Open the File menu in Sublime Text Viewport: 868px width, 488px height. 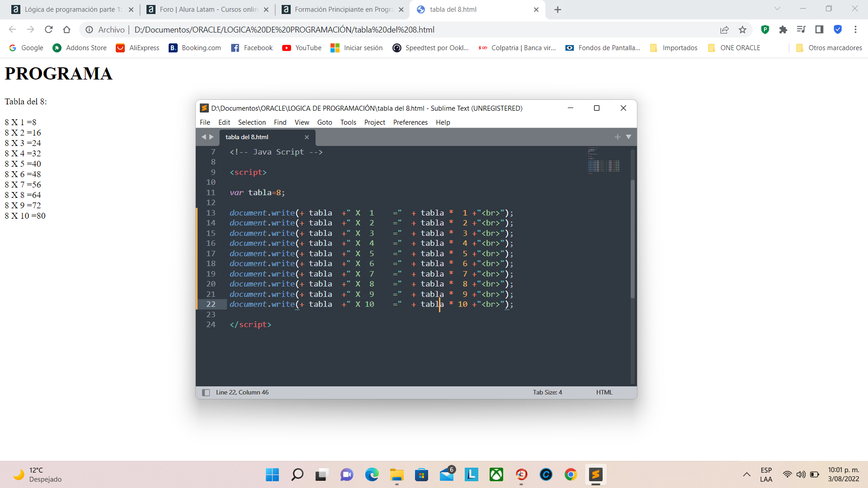pyautogui.click(x=205, y=122)
